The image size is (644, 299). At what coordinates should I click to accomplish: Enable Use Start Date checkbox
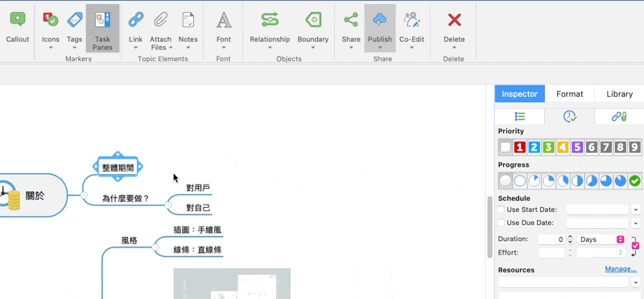tap(501, 210)
